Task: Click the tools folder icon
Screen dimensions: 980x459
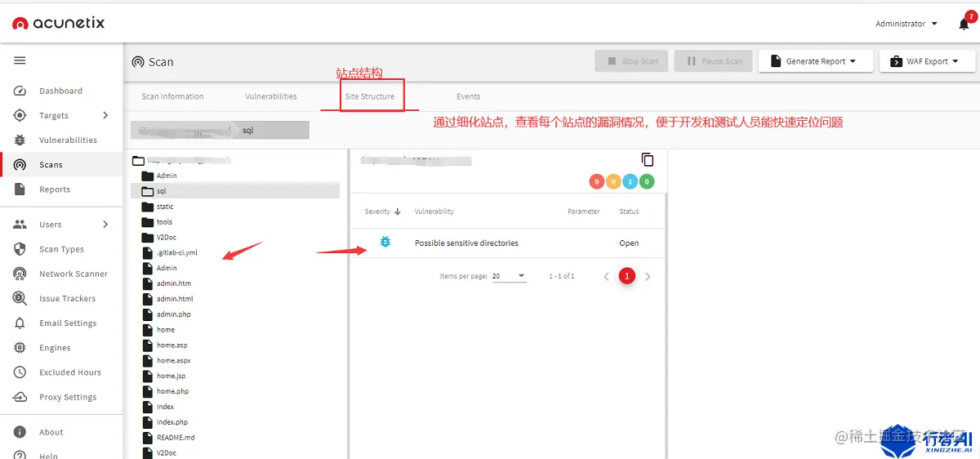Action: tap(148, 222)
